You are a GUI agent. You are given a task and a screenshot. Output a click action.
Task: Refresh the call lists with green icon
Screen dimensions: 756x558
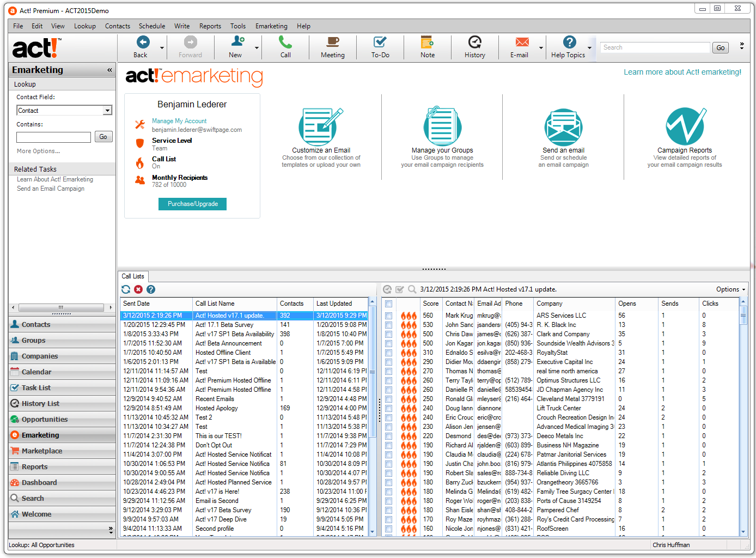pos(126,289)
